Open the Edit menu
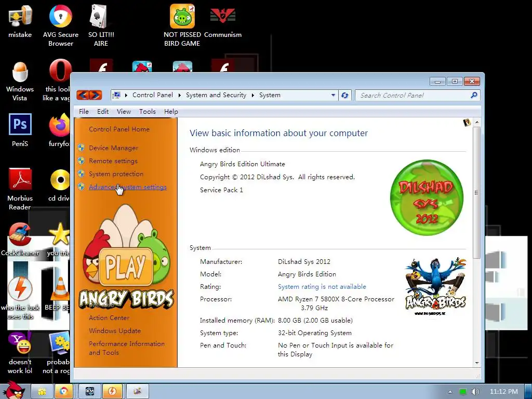 (x=103, y=112)
